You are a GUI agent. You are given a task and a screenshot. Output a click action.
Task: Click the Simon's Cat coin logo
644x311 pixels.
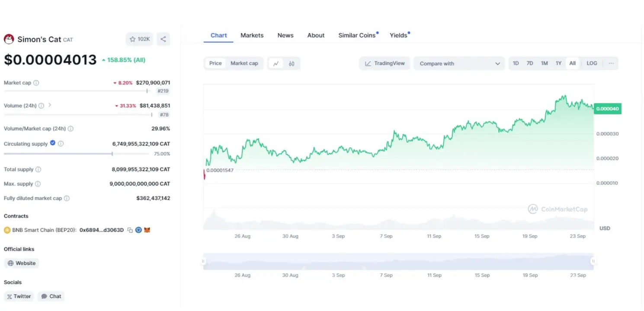(9, 39)
